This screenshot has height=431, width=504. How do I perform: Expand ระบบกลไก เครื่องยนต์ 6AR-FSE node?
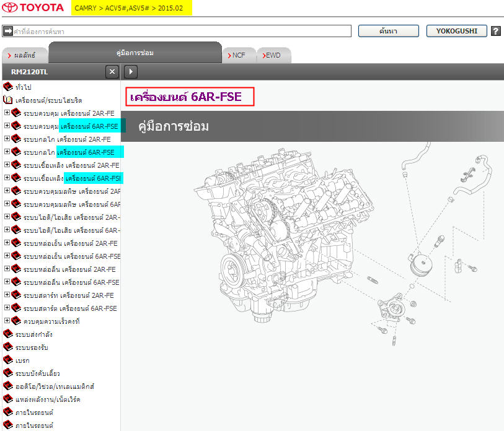(7, 151)
